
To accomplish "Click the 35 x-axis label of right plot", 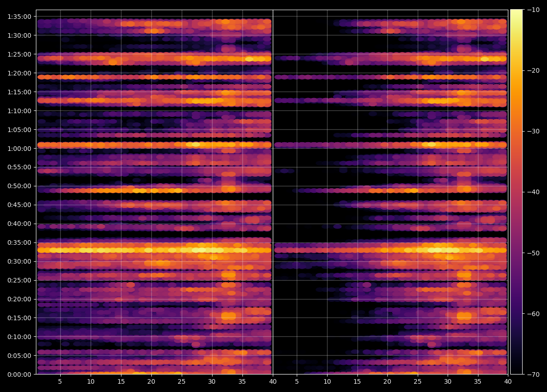I will pyautogui.click(x=478, y=381).
